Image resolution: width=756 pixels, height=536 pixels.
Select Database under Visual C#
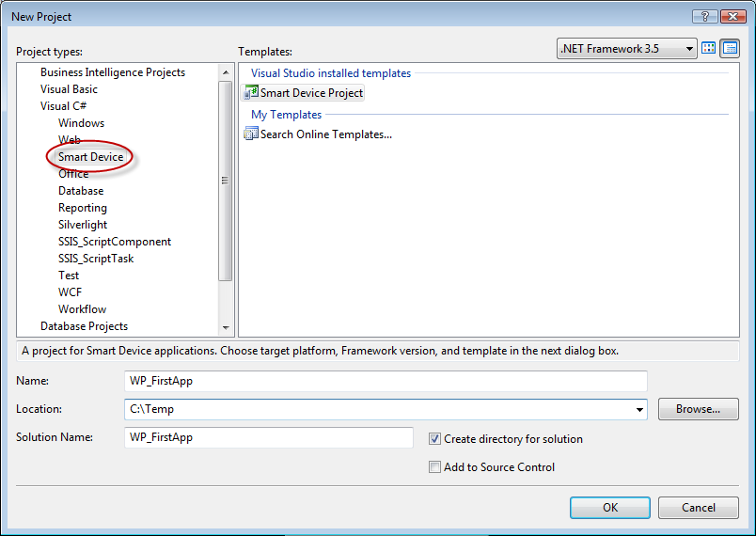click(x=81, y=191)
